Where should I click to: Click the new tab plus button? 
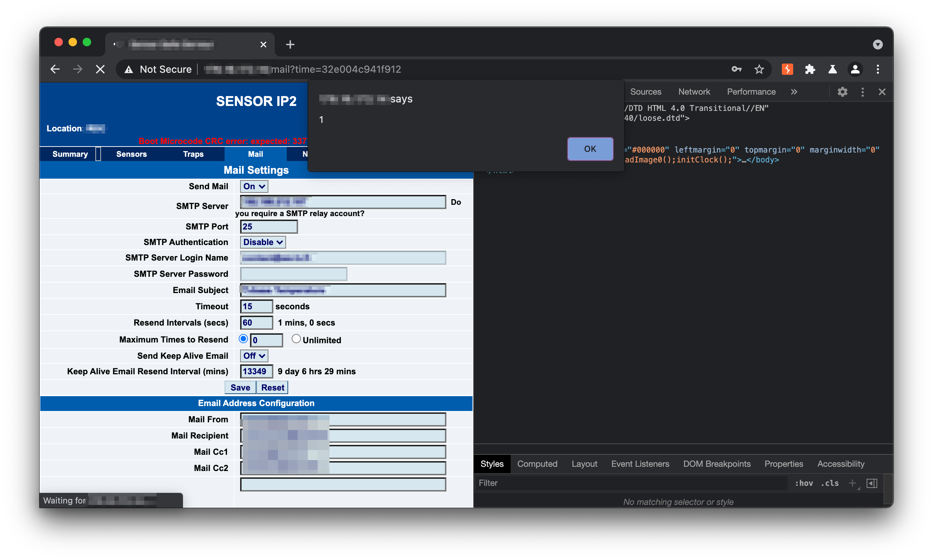click(x=290, y=44)
